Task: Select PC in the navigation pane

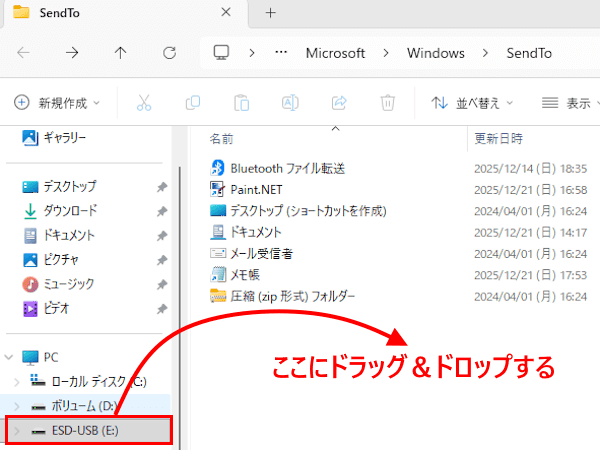Action: tap(40, 357)
